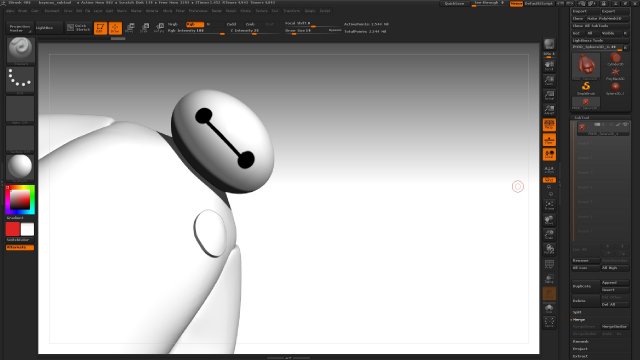The height and width of the screenshot is (360, 640).
Task: Click the Scroll canvas icon
Action: (x=549, y=66)
